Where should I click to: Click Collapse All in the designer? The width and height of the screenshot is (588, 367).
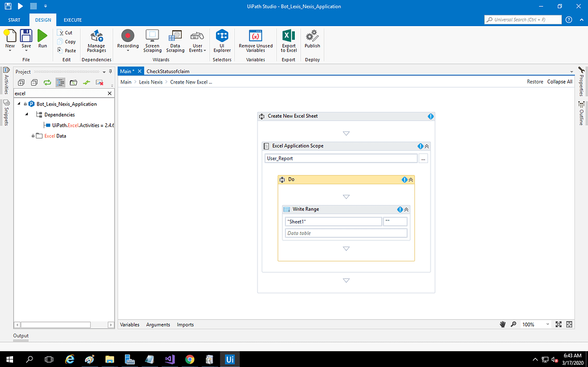(560, 82)
